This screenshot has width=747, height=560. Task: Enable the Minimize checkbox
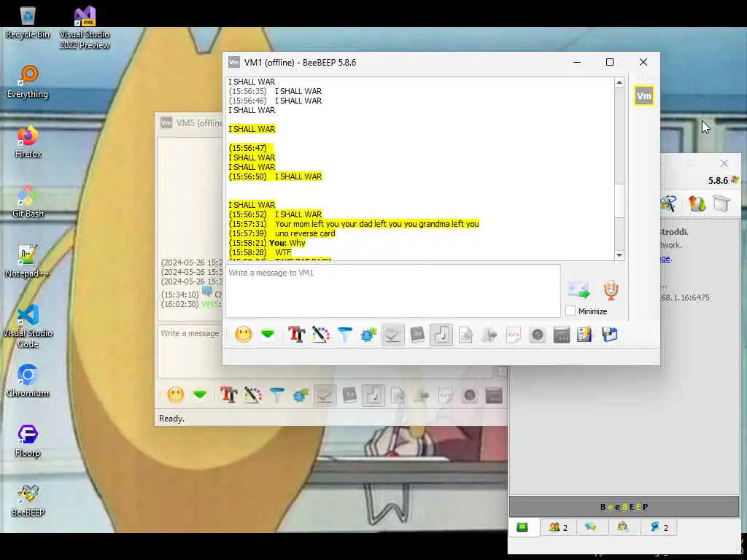(x=570, y=311)
